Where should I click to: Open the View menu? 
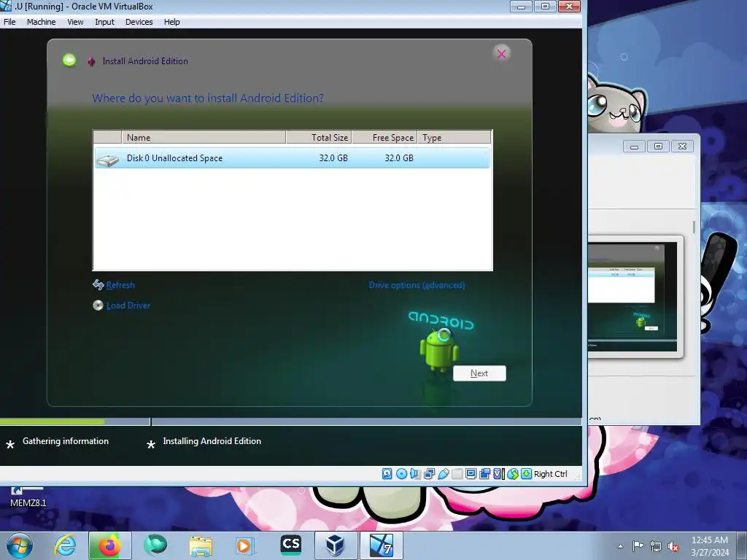[75, 22]
